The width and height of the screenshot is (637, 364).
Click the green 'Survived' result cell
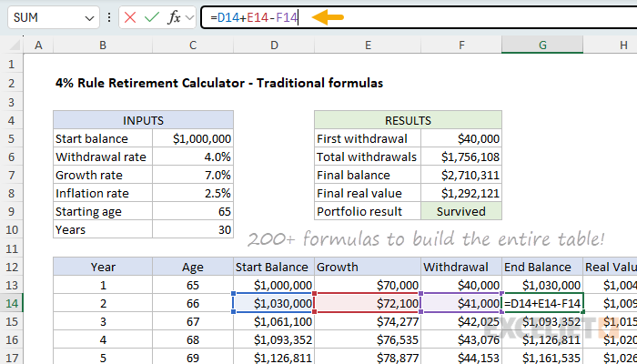coord(461,212)
